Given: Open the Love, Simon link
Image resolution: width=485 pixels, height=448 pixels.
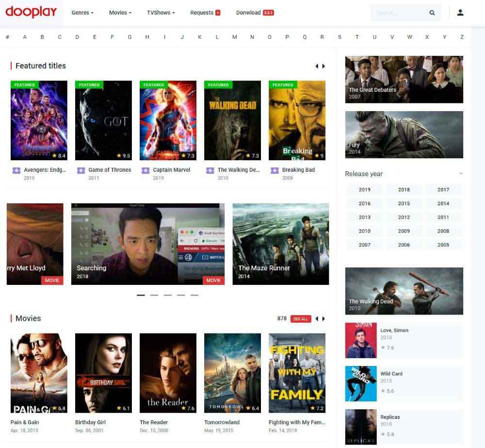Looking at the screenshot, I should pos(394,331).
